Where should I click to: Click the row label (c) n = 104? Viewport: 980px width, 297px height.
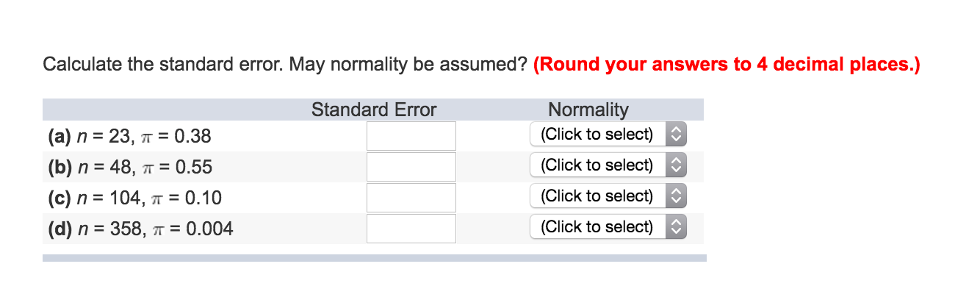135,198
